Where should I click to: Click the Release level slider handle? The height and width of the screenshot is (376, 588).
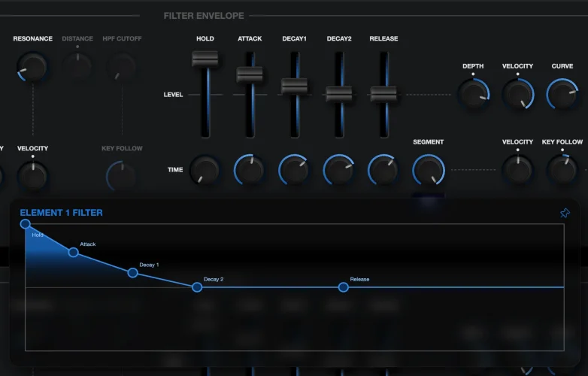tap(383, 94)
